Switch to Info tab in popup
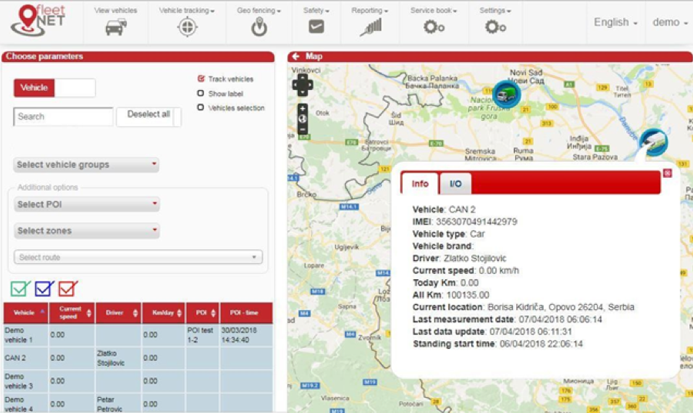This screenshot has width=693, height=413. 420,184
